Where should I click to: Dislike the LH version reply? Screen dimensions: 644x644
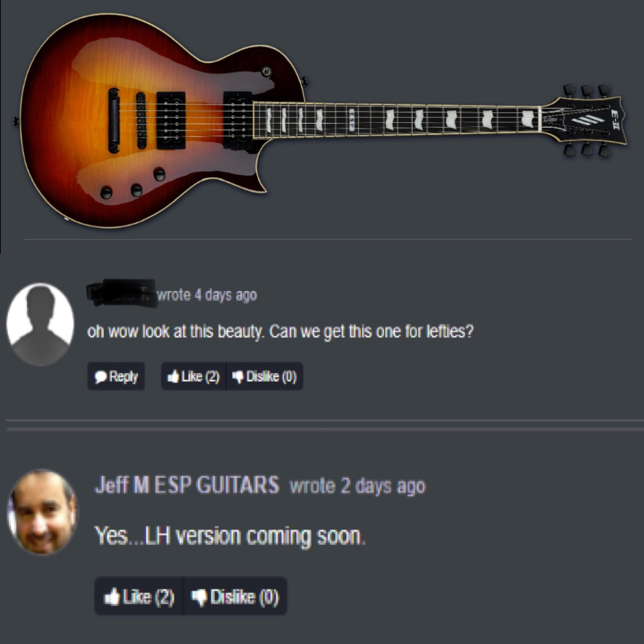[x=236, y=597]
